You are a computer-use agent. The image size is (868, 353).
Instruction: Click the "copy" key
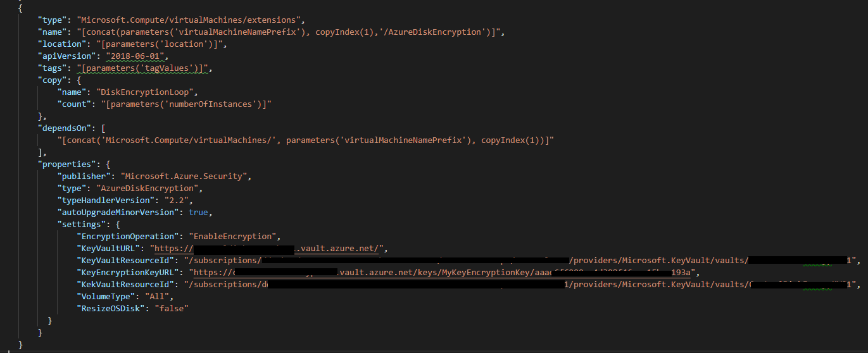pyautogui.click(x=52, y=80)
